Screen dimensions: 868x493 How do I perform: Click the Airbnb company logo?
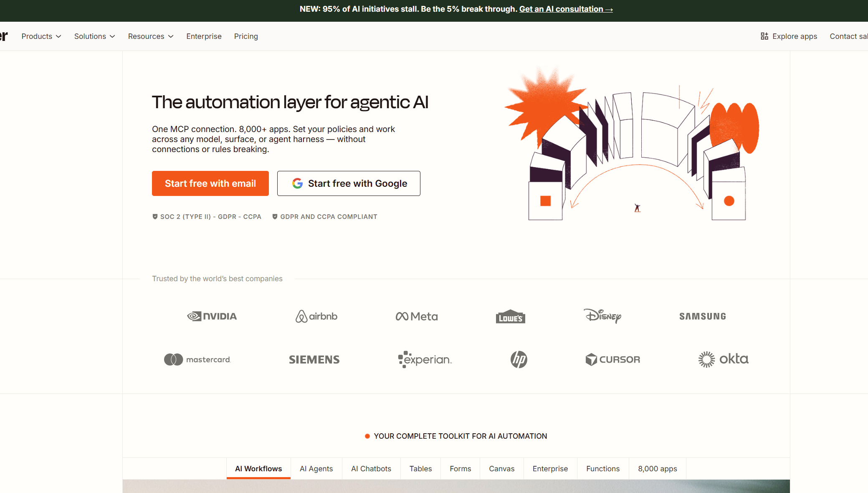click(316, 316)
